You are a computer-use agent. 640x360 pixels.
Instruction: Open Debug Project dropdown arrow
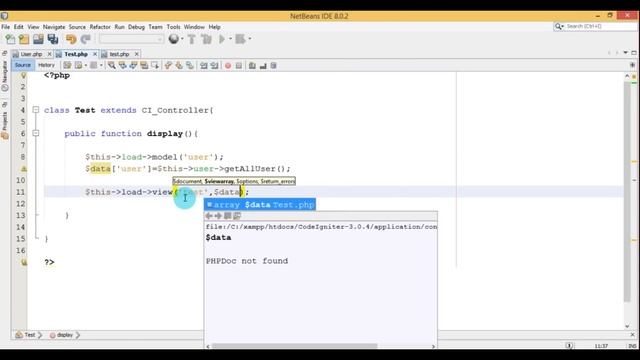[249, 39]
